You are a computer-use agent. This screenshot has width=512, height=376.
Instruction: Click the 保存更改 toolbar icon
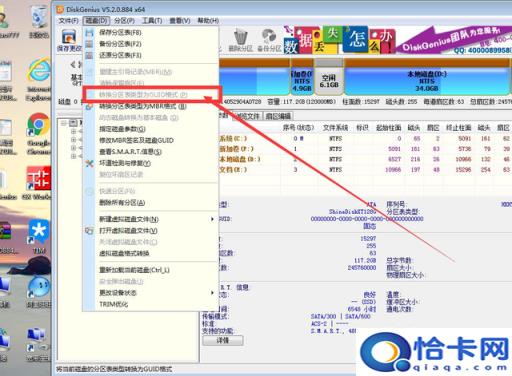[69, 40]
